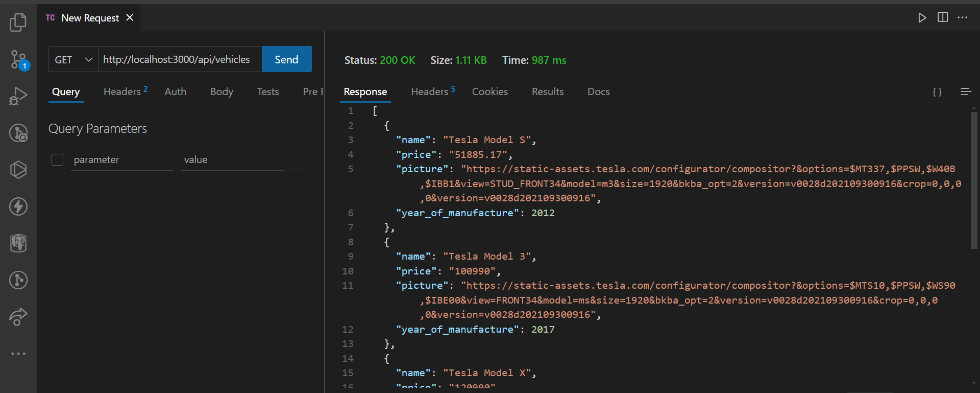Click line number 11 in response gutter
Image resolution: width=980 pixels, height=393 pixels.
tap(348, 286)
